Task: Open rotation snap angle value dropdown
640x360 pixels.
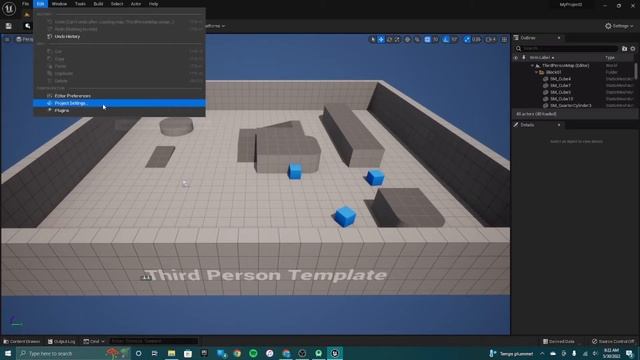Action: 454,39
